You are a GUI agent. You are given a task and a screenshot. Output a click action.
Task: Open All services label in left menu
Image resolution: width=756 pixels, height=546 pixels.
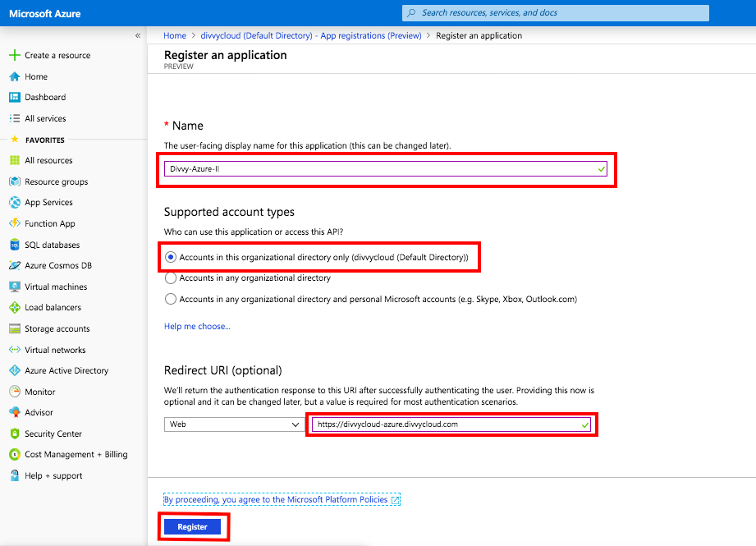pyautogui.click(x=45, y=118)
